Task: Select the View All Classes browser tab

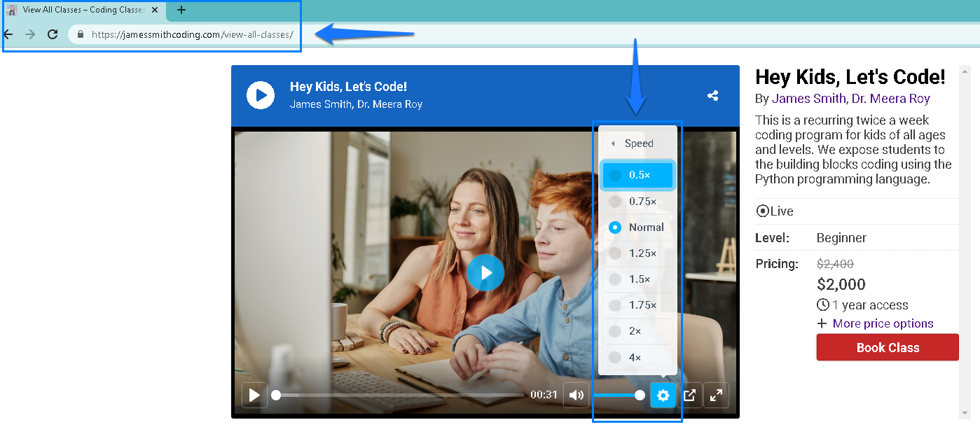Action: pos(83,10)
